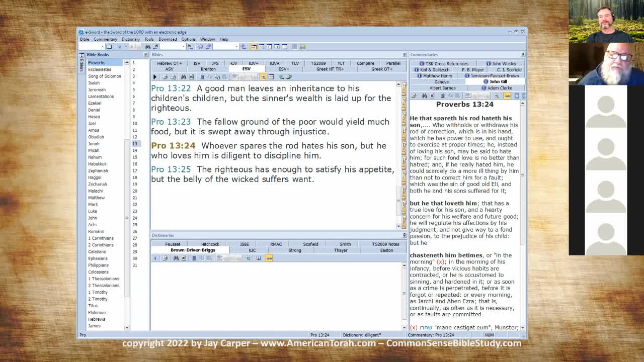Click the Print icon in the Bibles panel
The image size is (644, 362).
pyautogui.click(x=165, y=76)
